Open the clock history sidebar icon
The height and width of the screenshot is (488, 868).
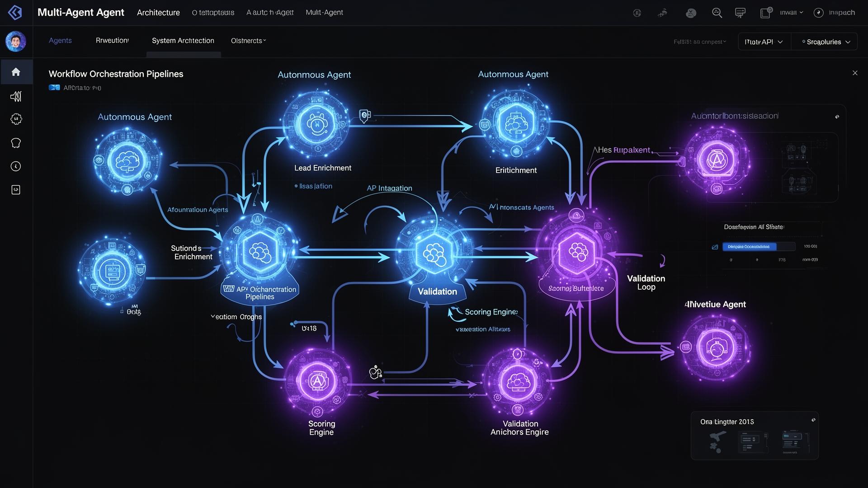16,166
